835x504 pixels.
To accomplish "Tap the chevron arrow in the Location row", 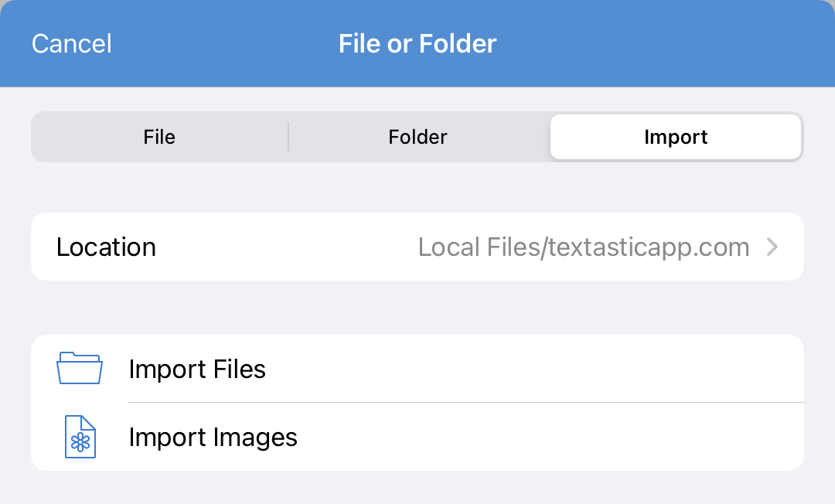I will (x=772, y=247).
